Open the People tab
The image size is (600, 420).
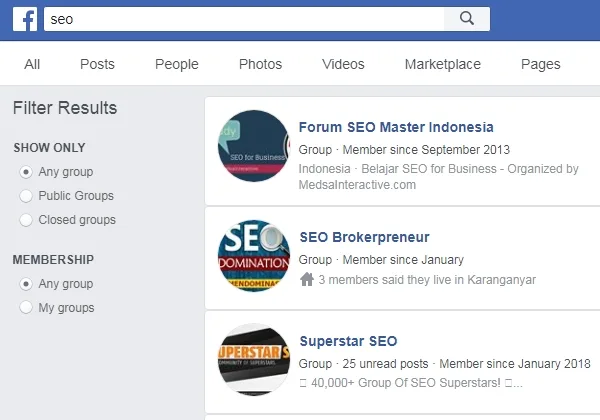(x=177, y=64)
